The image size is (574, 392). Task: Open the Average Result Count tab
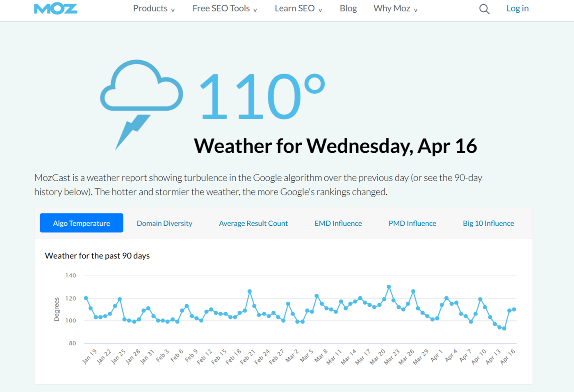click(253, 223)
